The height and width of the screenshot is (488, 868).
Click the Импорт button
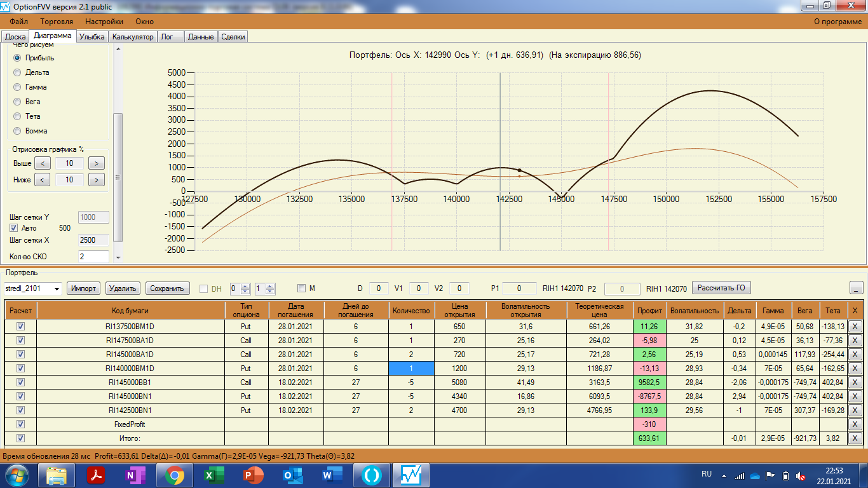coord(84,288)
